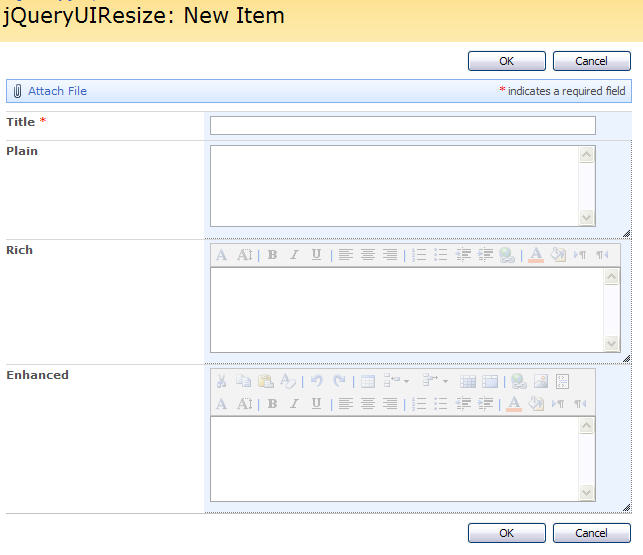The height and width of the screenshot is (555, 643).
Task: Click the top OK button
Action: [x=506, y=61]
